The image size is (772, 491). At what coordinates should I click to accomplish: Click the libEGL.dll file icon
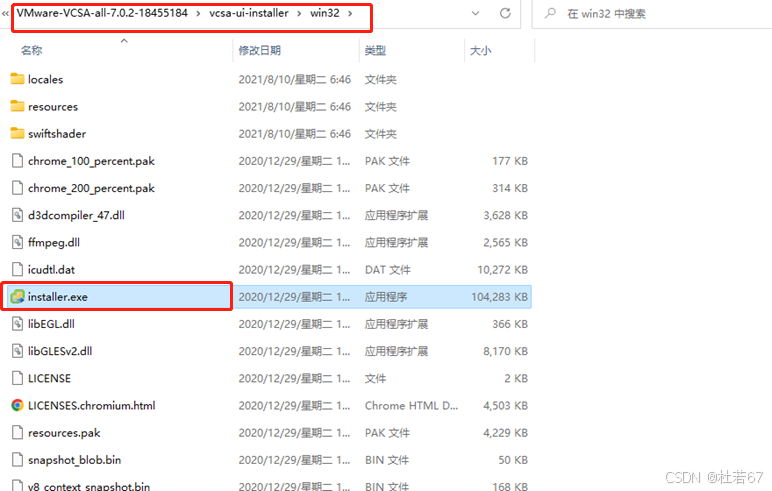coord(17,324)
